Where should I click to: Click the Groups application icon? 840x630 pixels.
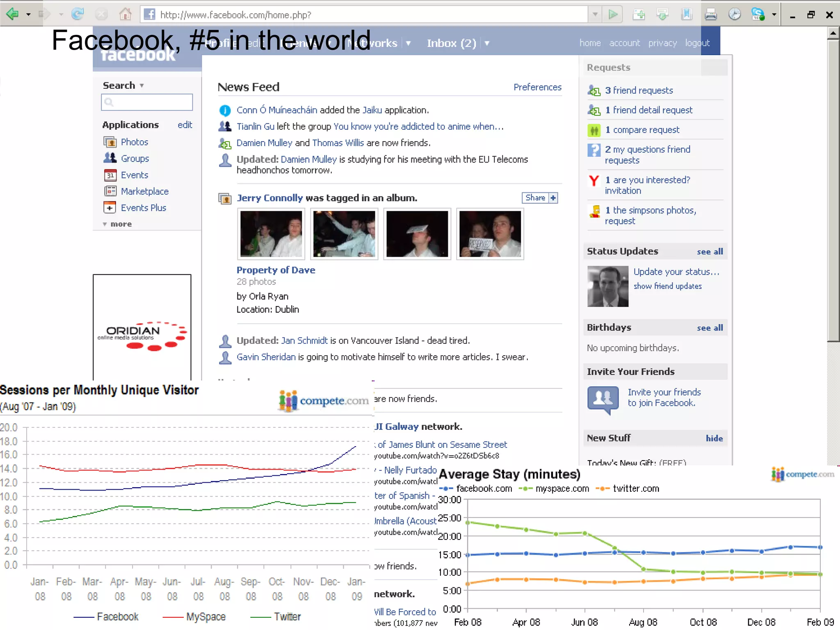point(110,158)
